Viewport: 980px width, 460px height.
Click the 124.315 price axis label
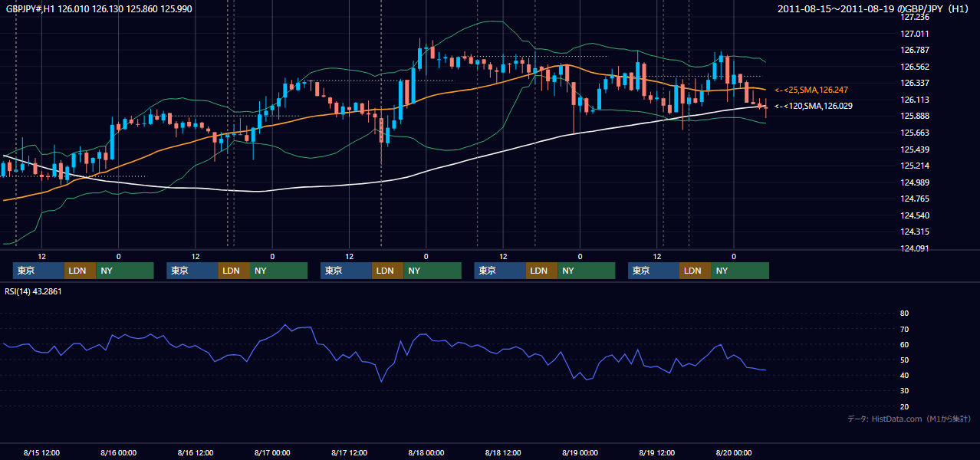(915, 232)
